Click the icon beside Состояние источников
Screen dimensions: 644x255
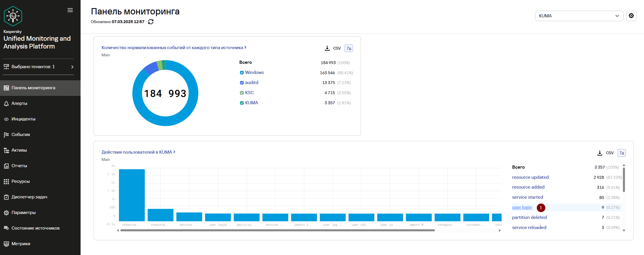pos(6,228)
